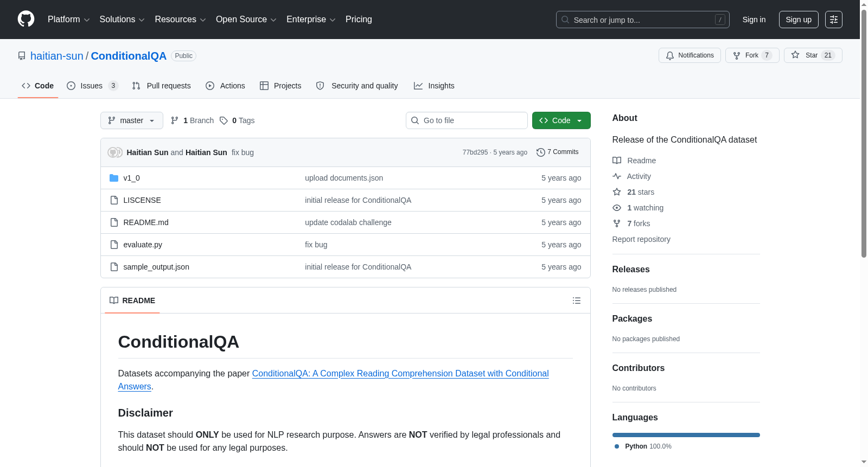Screen dimensions: 868x467
Task: Expand the Solutions menu
Action: coord(122,20)
